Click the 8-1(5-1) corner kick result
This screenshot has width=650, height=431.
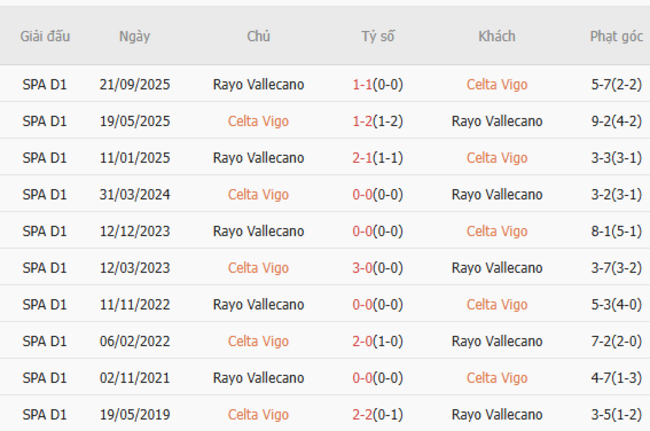(x=616, y=231)
